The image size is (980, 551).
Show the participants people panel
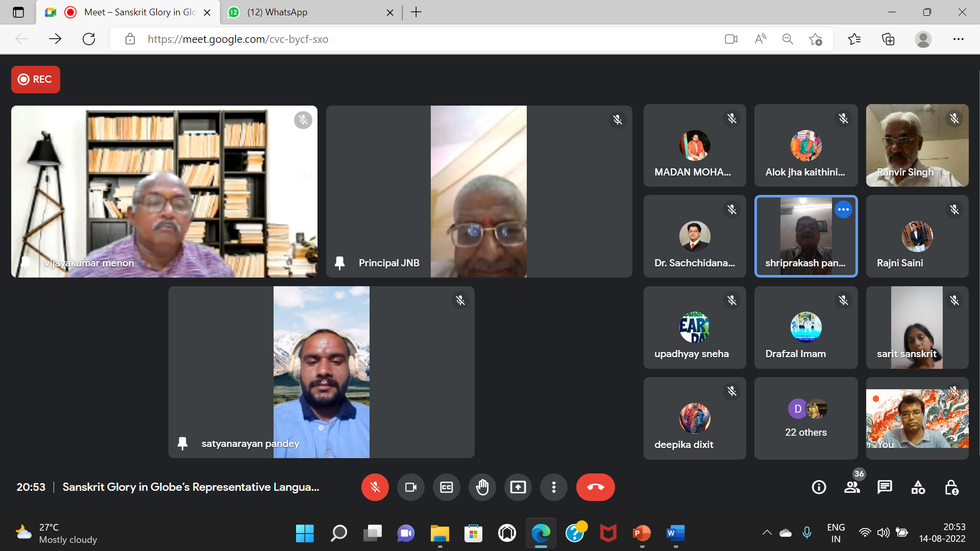(x=852, y=487)
